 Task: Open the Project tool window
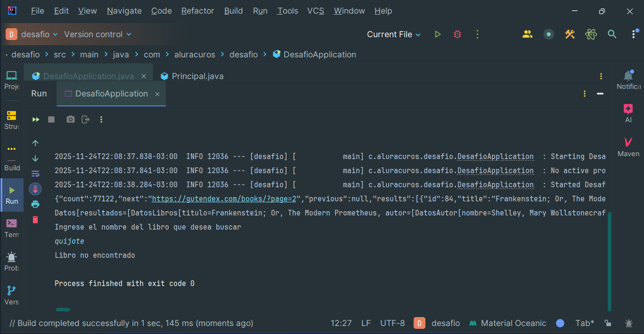pyautogui.click(x=12, y=80)
